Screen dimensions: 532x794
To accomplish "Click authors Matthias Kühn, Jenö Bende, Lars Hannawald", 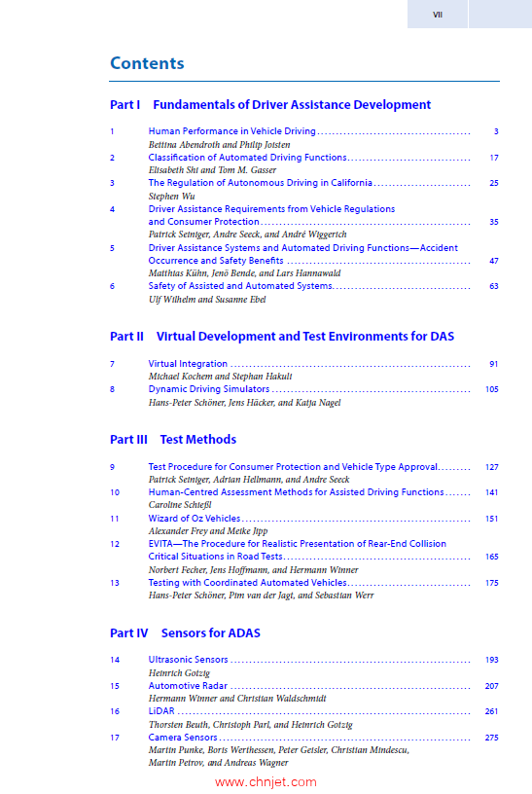I will click(244, 273).
